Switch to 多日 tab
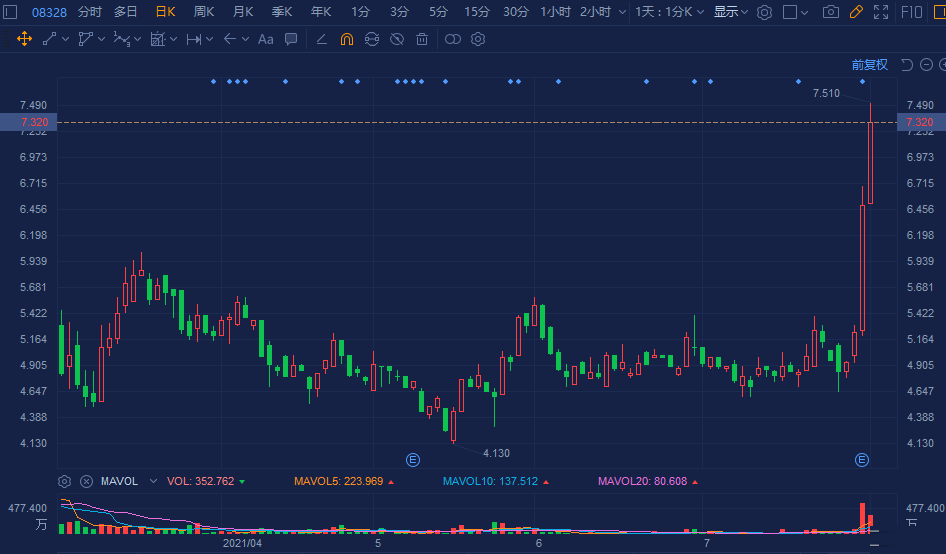This screenshot has width=946, height=554. [x=125, y=12]
